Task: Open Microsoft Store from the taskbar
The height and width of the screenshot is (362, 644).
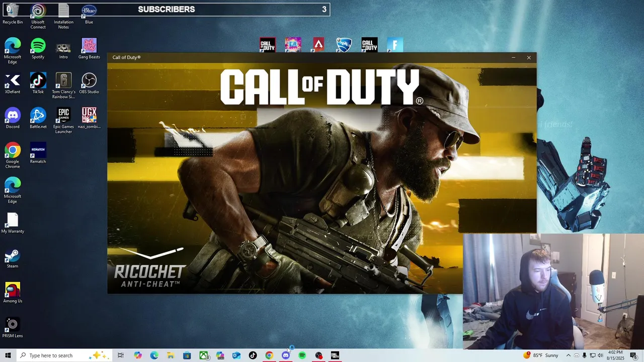Action: pyautogui.click(x=187, y=355)
